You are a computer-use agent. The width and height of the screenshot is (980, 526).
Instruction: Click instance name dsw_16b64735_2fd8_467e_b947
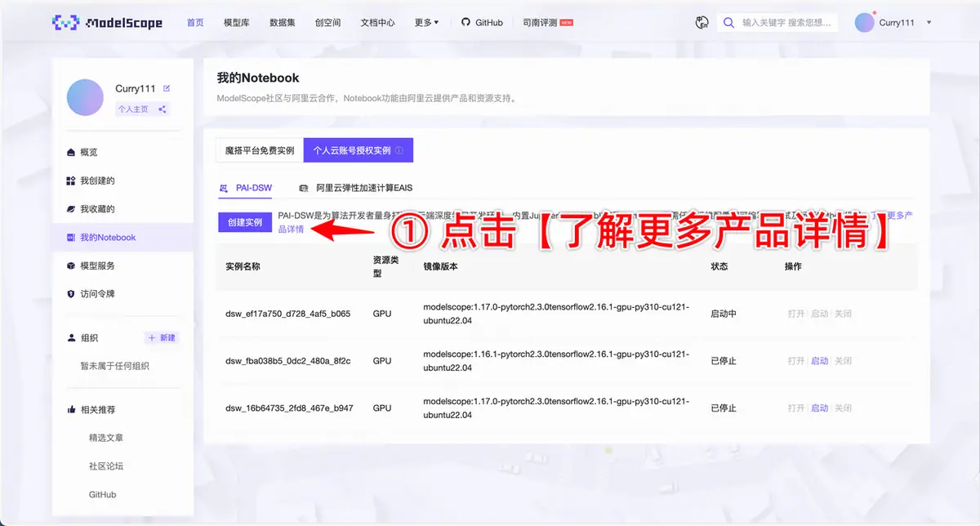tap(289, 408)
